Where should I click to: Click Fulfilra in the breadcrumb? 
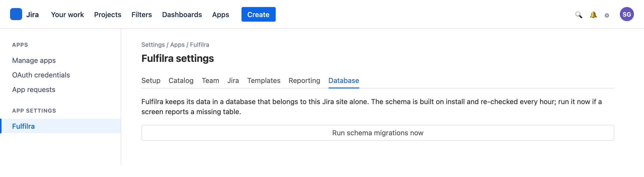tap(199, 45)
